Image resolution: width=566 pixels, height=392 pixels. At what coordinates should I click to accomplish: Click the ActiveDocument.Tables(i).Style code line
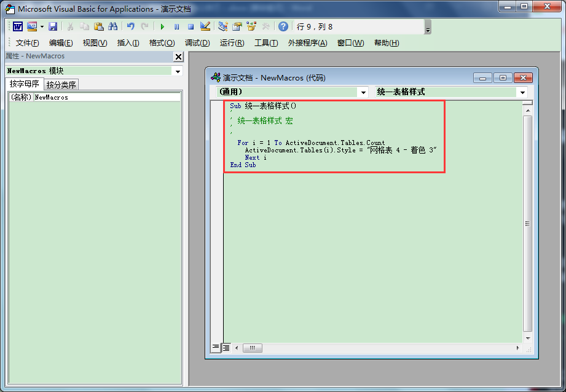(x=340, y=150)
